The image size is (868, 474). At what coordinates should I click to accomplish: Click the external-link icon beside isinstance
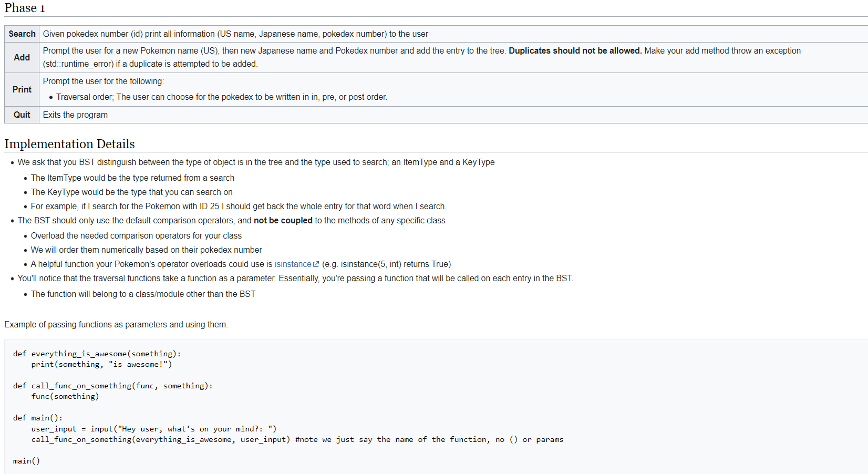pyautogui.click(x=316, y=263)
